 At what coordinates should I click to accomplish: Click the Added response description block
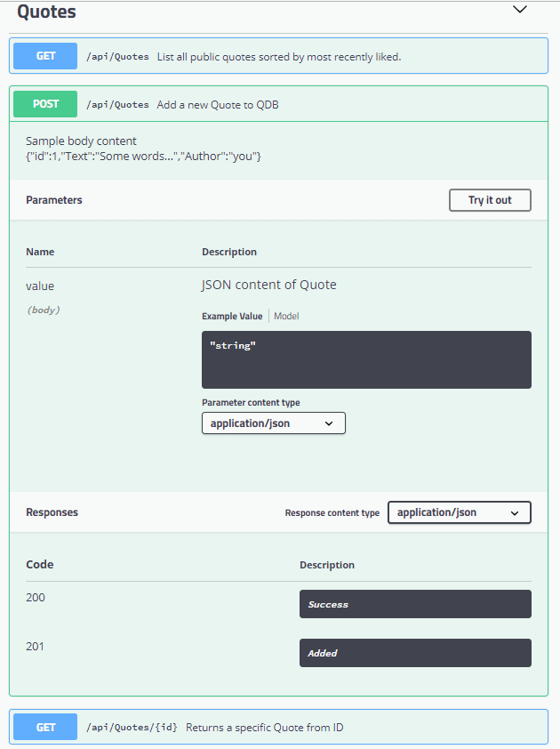click(415, 653)
